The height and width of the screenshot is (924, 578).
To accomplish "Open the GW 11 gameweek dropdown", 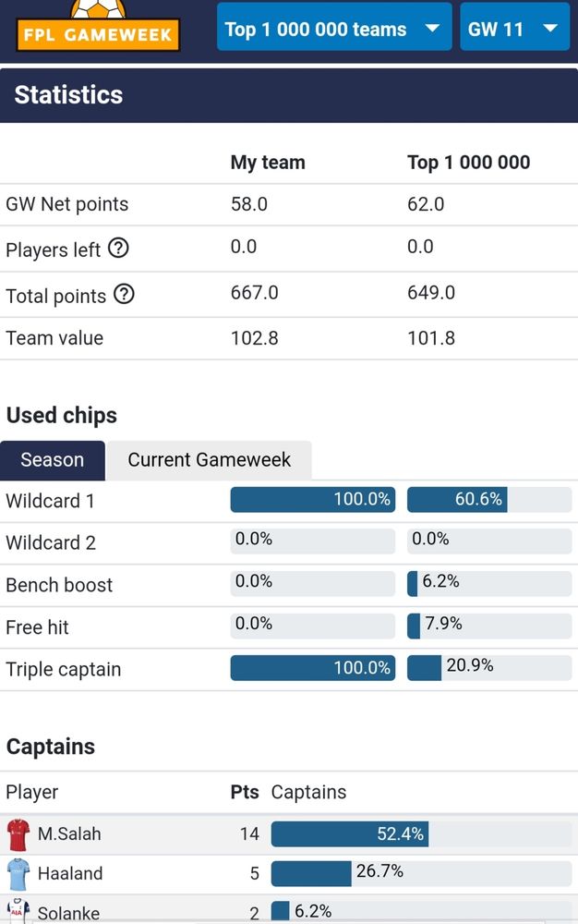I will pyautogui.click(x=513, y=29).
